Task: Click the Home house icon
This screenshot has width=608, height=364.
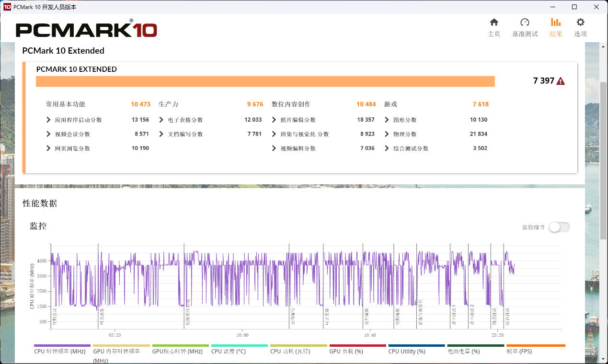Action: tap(494, 23)
